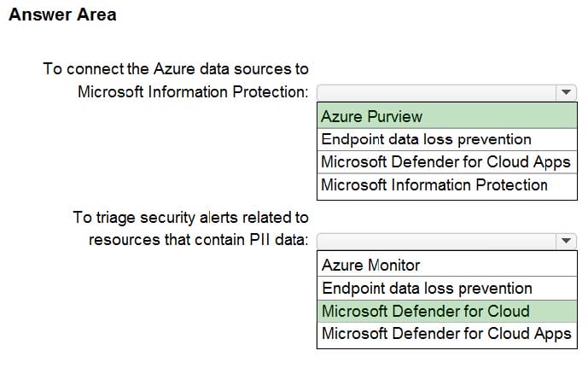Click 'resources that contain PII data:' label
The image size is (588, 368).
point(198,240)
